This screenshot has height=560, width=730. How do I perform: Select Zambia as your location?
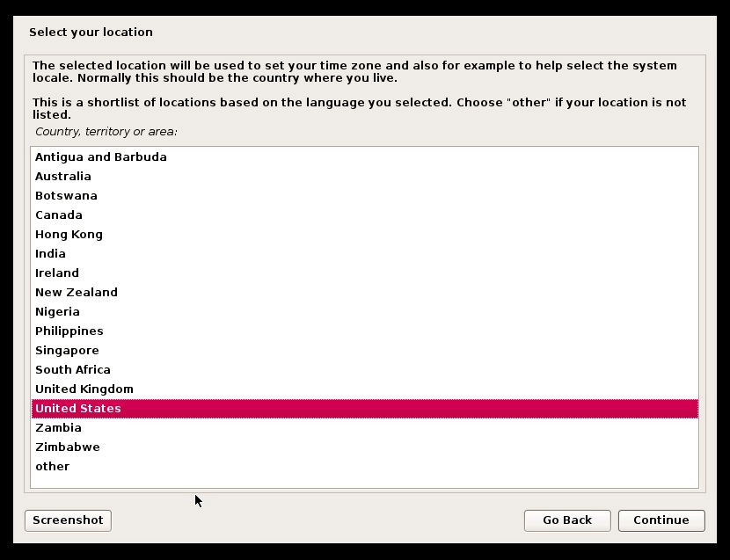58,427
